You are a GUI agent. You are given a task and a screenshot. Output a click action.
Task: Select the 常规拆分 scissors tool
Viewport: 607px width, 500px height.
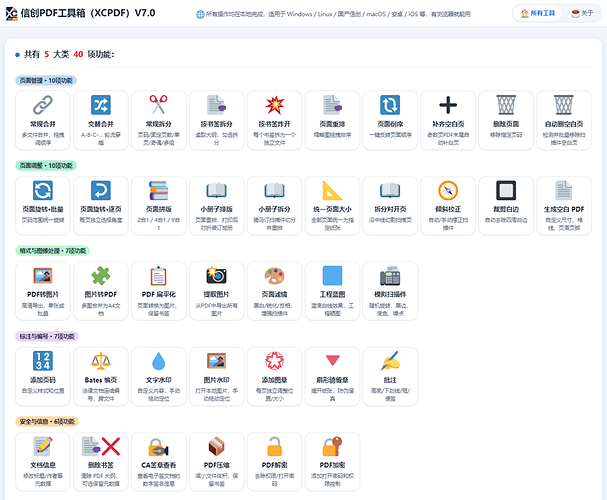(158, 120)
